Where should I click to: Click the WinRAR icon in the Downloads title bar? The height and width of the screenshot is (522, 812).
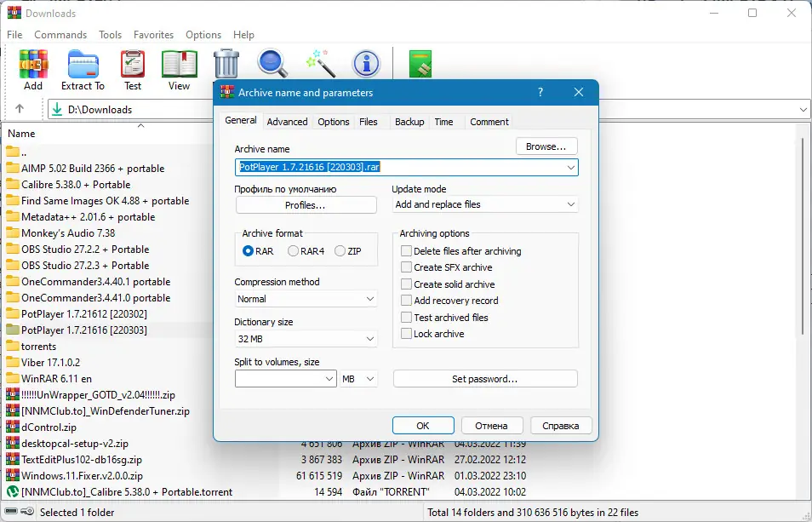14,13
